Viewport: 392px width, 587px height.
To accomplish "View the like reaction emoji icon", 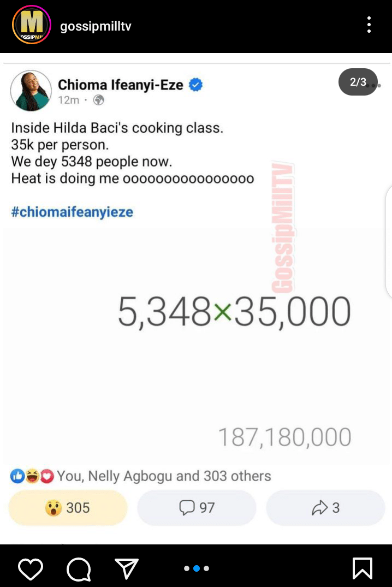I will click(17, 476).
